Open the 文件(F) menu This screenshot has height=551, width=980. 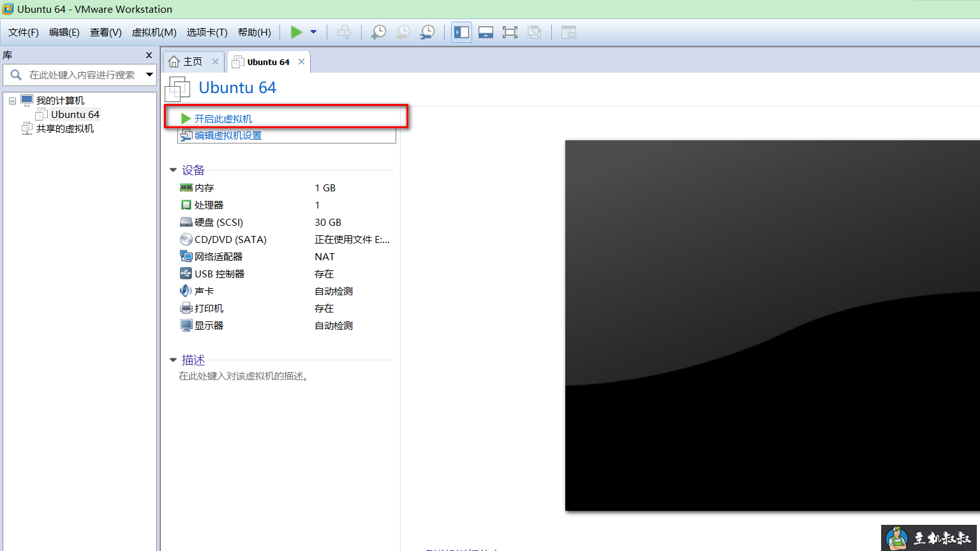coord(24,32)
